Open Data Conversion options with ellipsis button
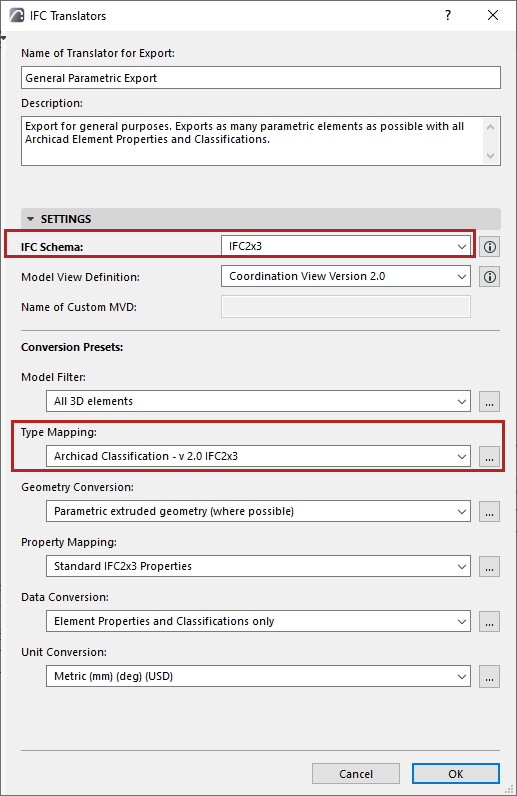The width and height of the screenshot is (517, 796). tap(490, 621)
